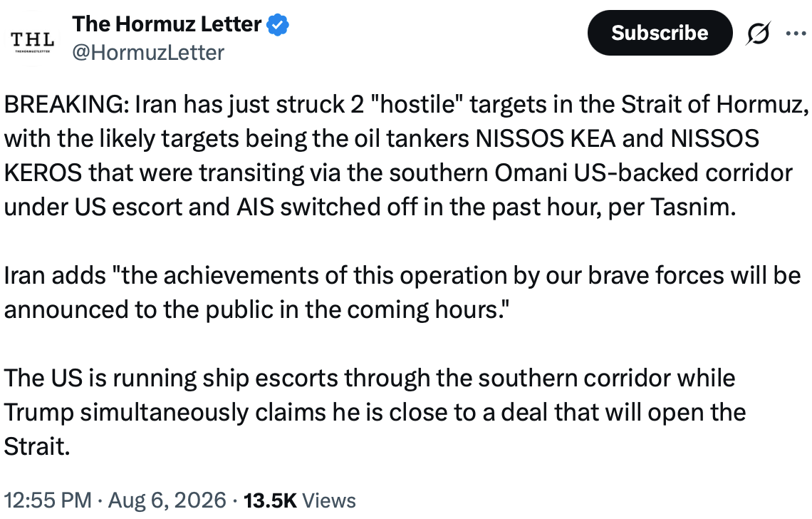Click the paragraph starting The US is running
The width and height of the screenshot is (812, 519).
375,412
